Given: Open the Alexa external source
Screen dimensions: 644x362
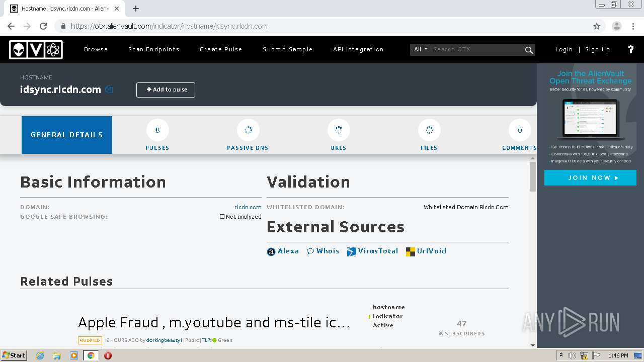Looking at the screenshot, I should [283, 251].
